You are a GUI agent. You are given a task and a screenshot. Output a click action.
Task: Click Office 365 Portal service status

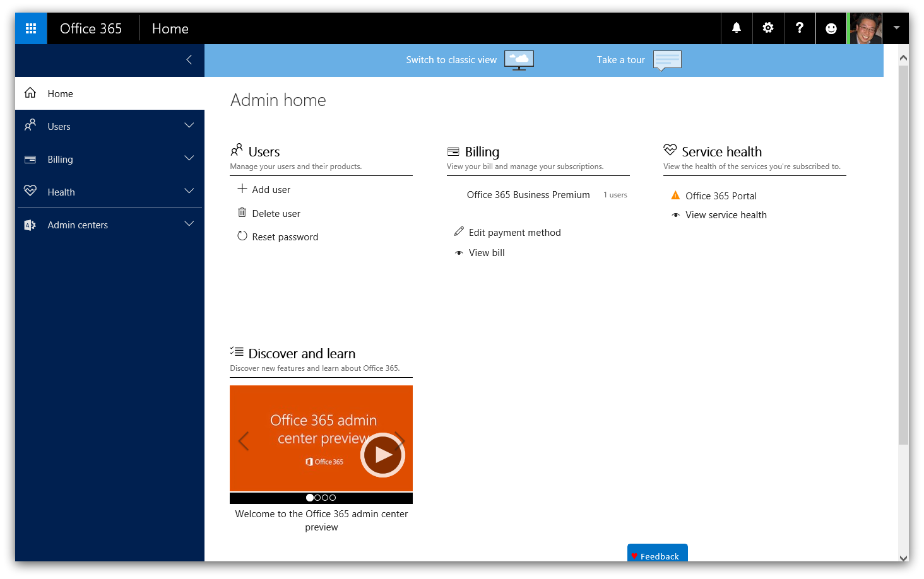(x=721, y=196)
